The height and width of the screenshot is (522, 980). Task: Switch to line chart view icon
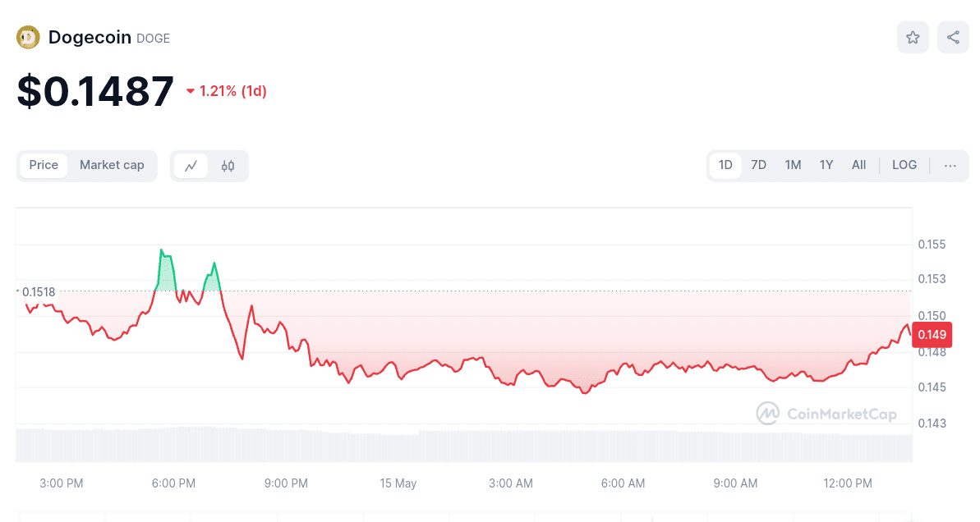pos(191,166)
